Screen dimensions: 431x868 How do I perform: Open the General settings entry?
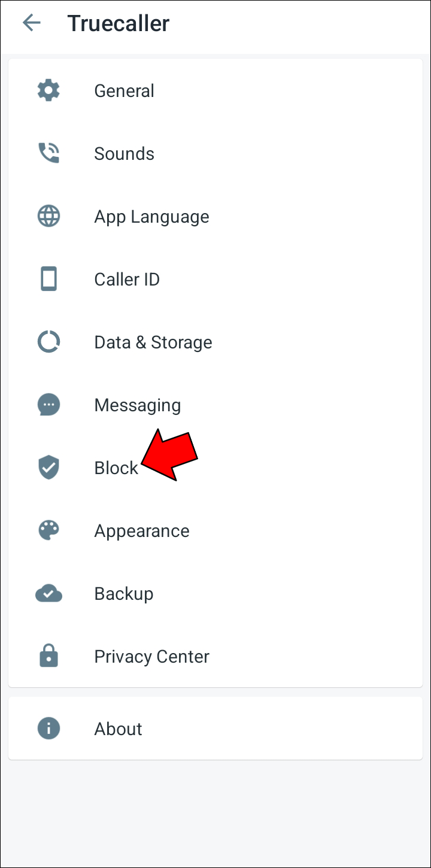click(124, 91)
